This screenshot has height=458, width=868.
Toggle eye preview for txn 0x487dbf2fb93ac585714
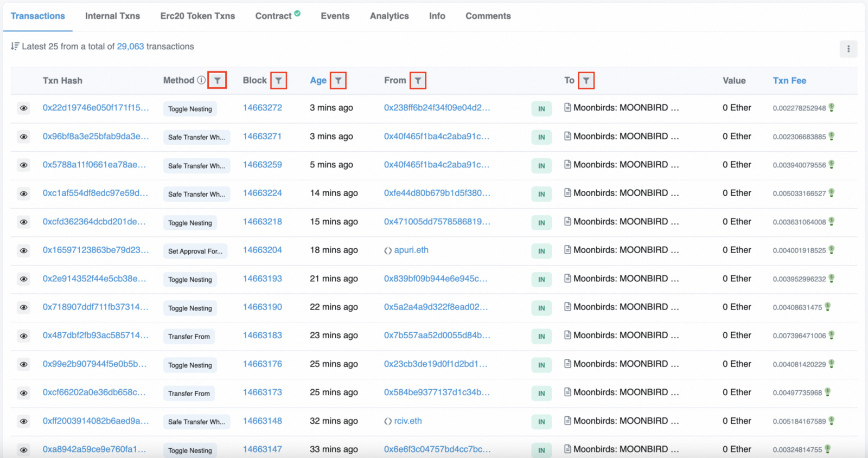[x=23, y=336]
